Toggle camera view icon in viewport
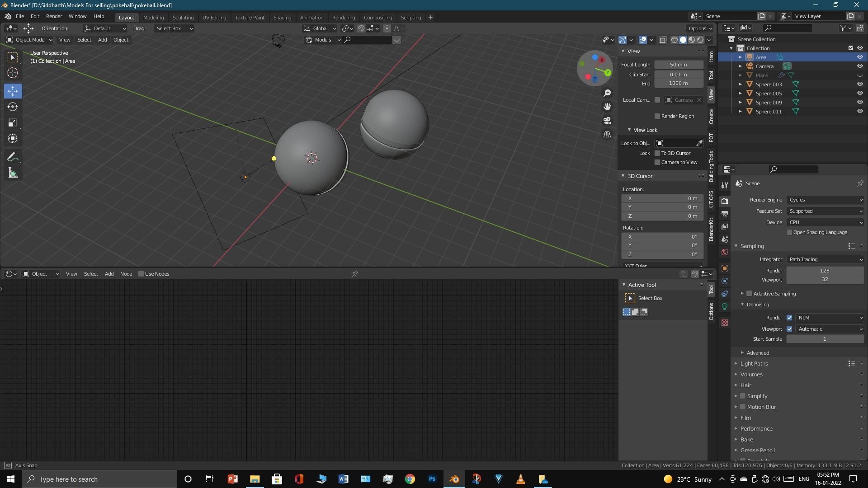This screenshot has height=488, width=868. [607, 121]
